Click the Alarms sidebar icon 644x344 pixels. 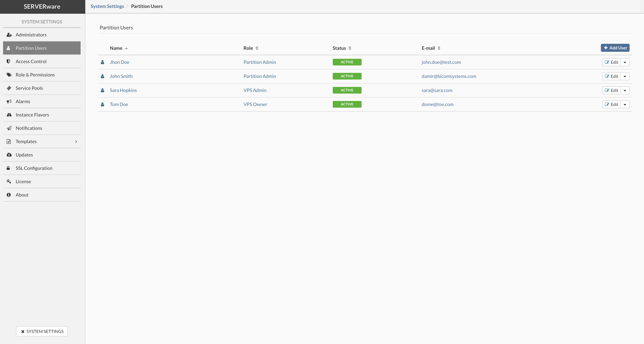click(x=9, y=101)
